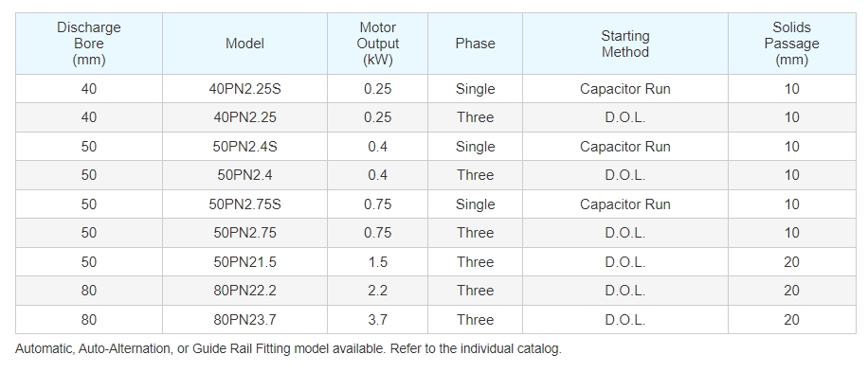The height and width of the screenshot is (372, 868).
Task: Click Capacitor Run in 40PN2.25S row
Action: (625, 89)
